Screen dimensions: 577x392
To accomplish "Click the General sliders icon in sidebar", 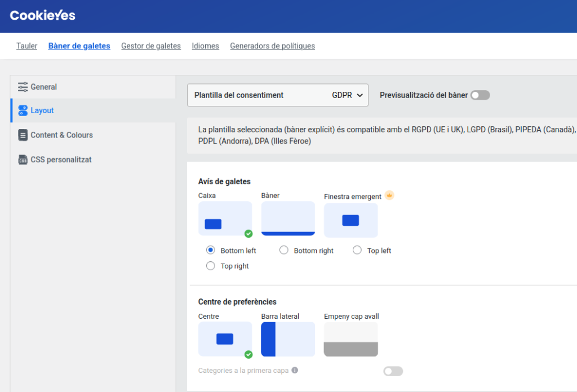I will [x=23, y=87].
